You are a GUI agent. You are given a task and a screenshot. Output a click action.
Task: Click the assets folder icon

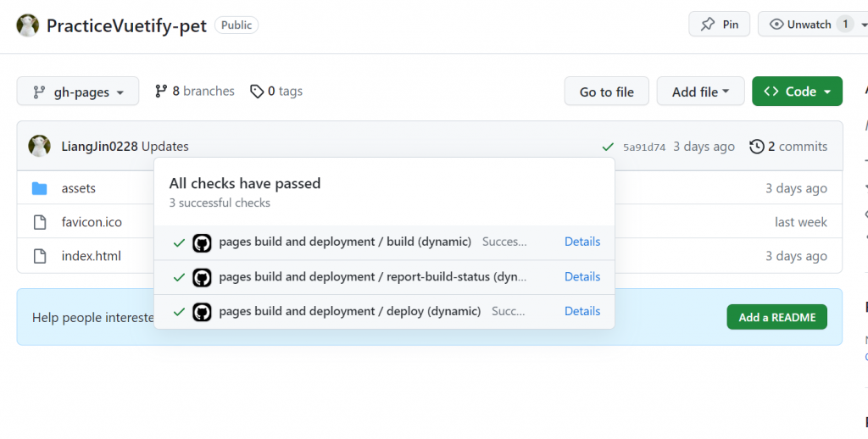click(x=39, y=188)
